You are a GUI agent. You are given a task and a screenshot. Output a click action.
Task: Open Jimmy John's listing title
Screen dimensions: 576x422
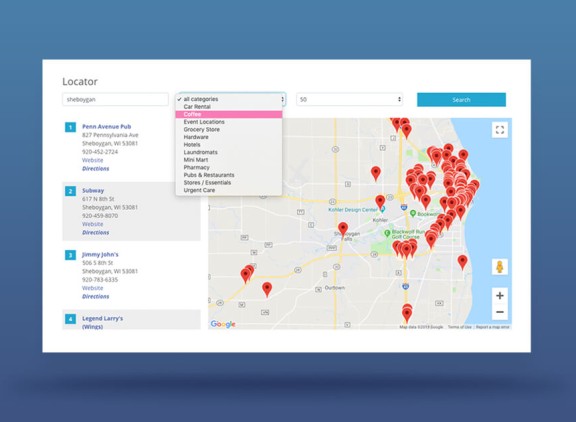pos(100,255)
